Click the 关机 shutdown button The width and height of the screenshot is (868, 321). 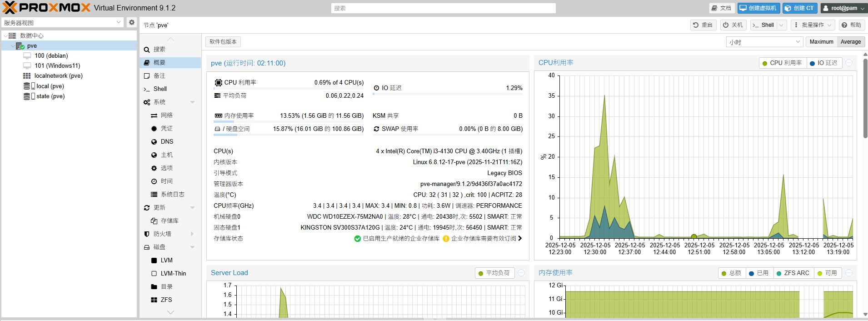pyautogui.click(x=733, y=25)
